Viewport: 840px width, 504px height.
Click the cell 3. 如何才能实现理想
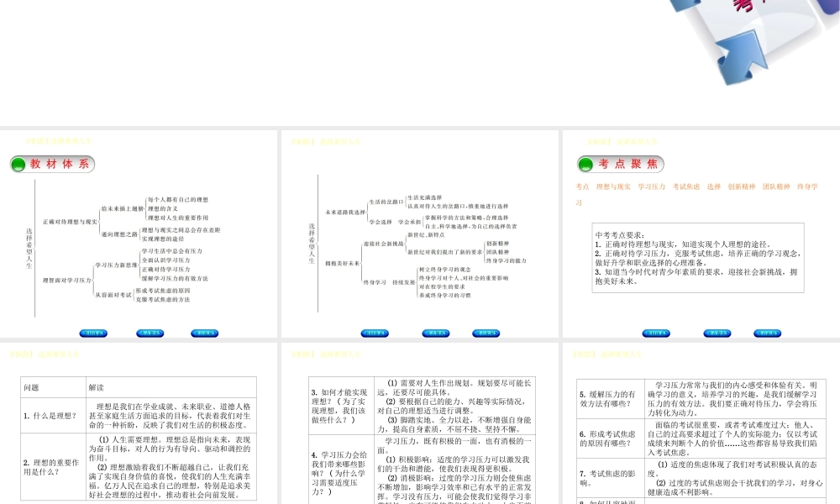click(x=341, y=406)
